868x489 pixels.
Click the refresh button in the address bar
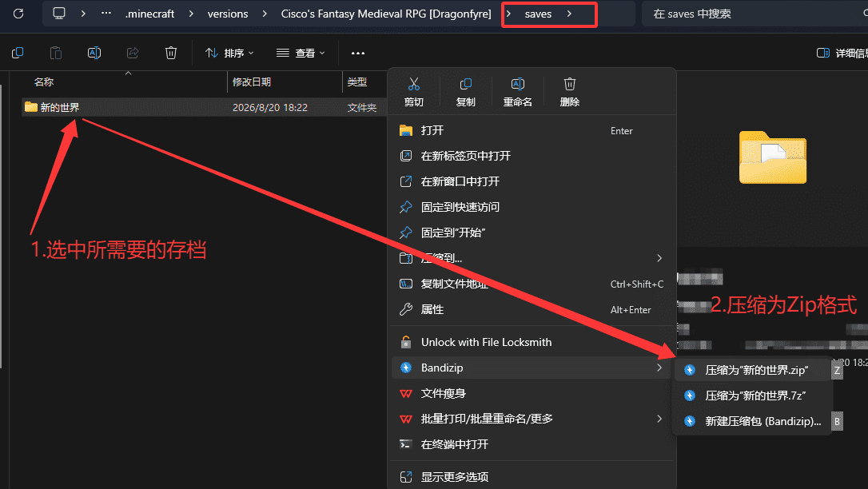(x=18, y=14)
